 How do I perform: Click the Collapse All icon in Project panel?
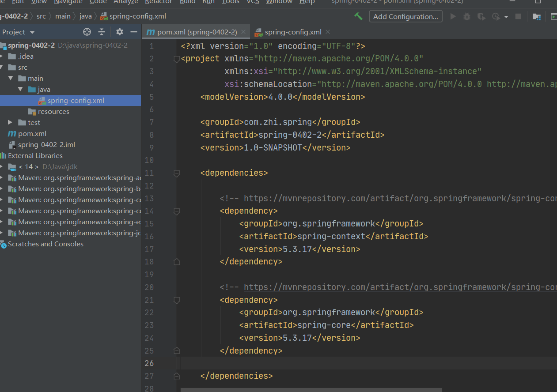coord(102,32)
